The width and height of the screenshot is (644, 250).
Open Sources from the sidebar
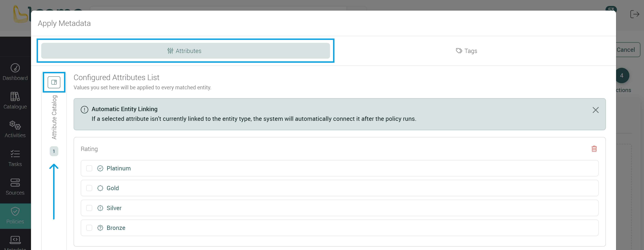coord(15,187)
